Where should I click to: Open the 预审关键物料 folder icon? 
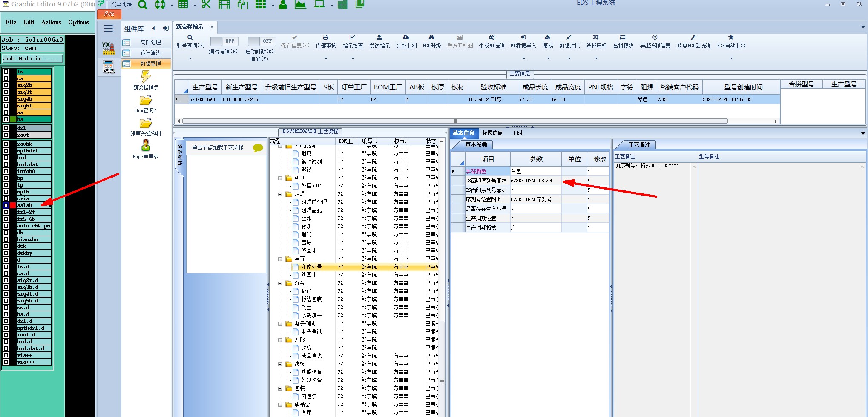[x=146, y=124]
